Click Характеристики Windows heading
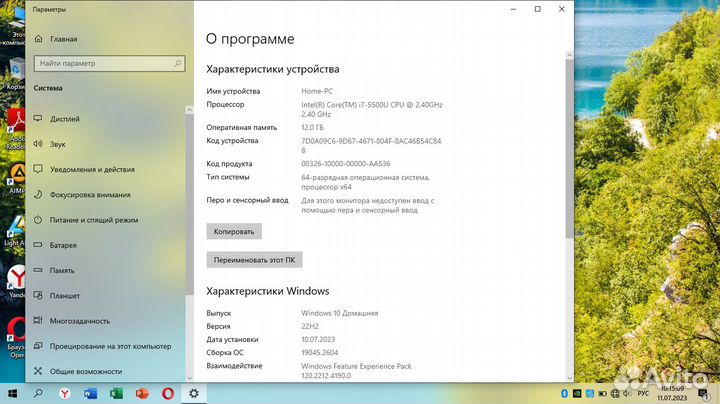 pos(268,291)
